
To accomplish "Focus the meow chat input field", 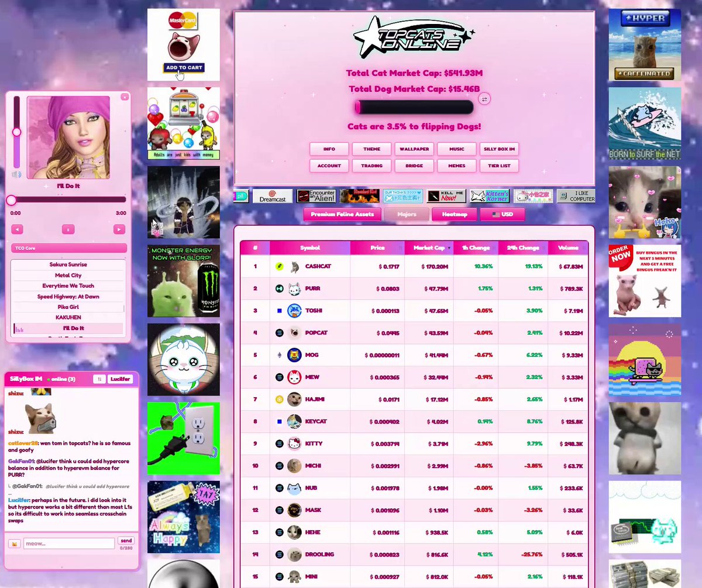I will pyautogui.click(x=69, y=544).
